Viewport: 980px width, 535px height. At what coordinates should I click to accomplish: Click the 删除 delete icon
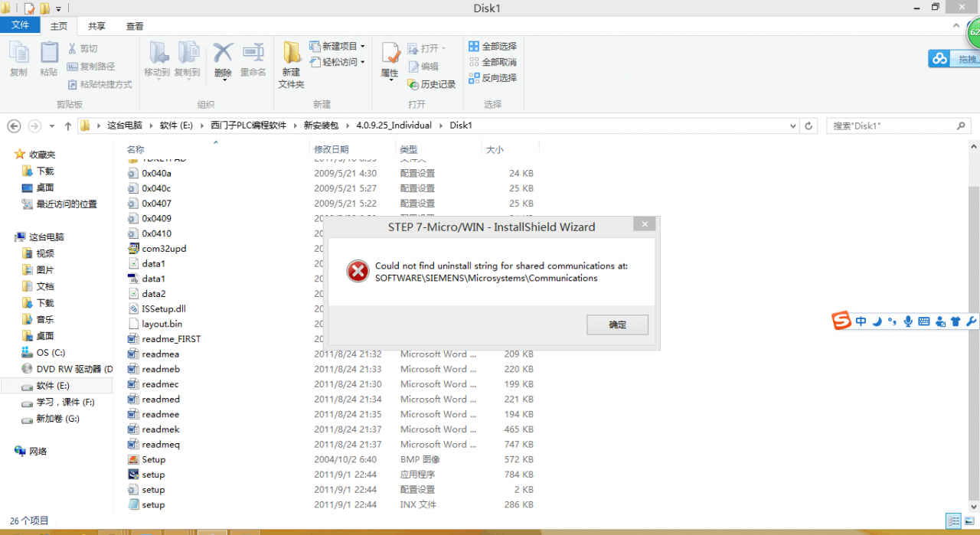tap(223, 59)
